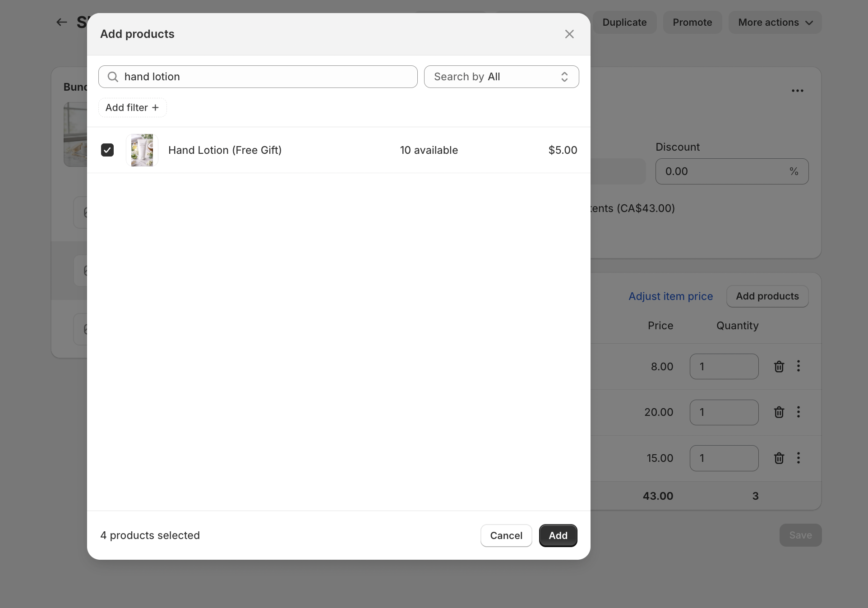This screenshot has width=868, height=608.
Task: Click the Add filter button
Action: point(132,108)
